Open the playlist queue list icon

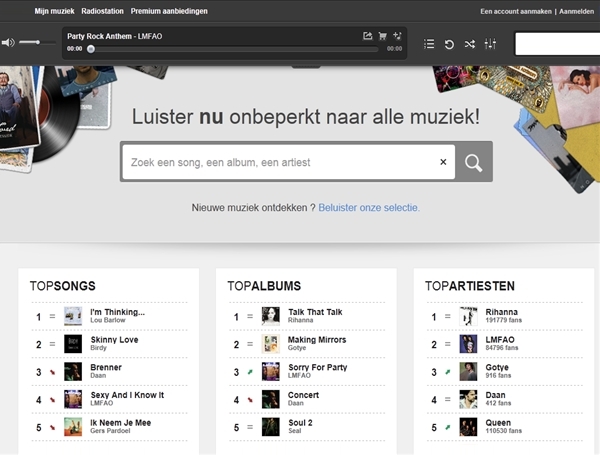tap(429, 44)
